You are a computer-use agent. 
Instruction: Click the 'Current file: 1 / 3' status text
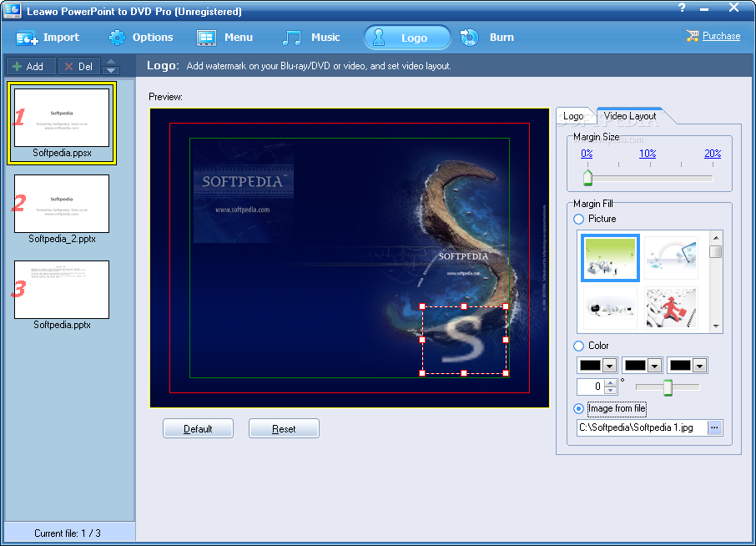(68, 533)
